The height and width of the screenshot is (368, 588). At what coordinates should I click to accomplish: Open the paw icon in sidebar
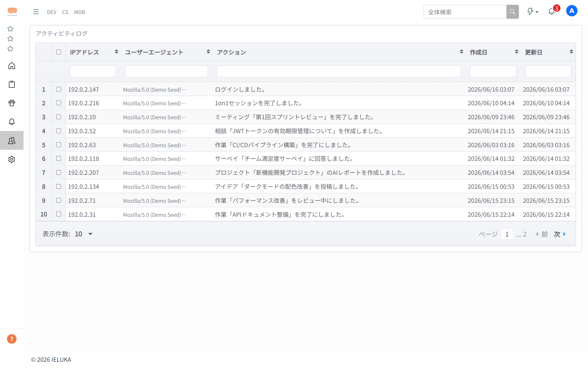click(x=12, y=103)
